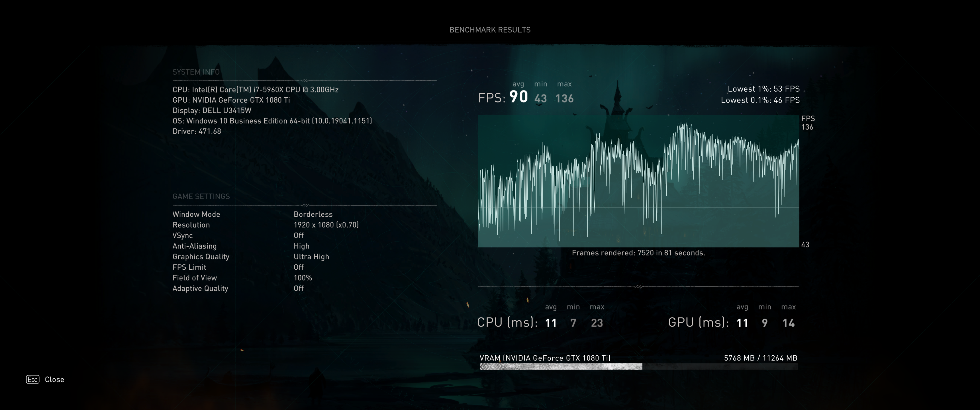Click the System Info section header

click(x=196, y=72)
